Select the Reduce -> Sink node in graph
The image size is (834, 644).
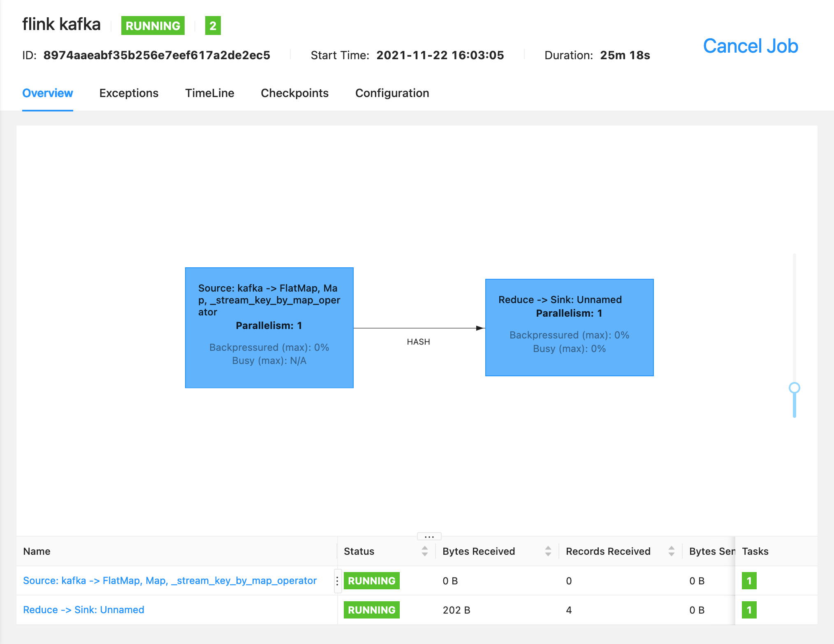point(569,327)
